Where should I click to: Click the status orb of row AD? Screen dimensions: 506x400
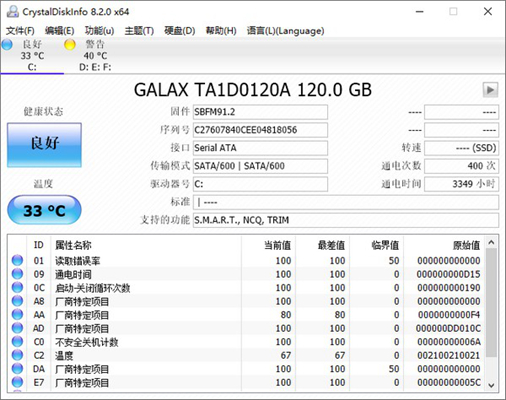click(x=17, y=328)
